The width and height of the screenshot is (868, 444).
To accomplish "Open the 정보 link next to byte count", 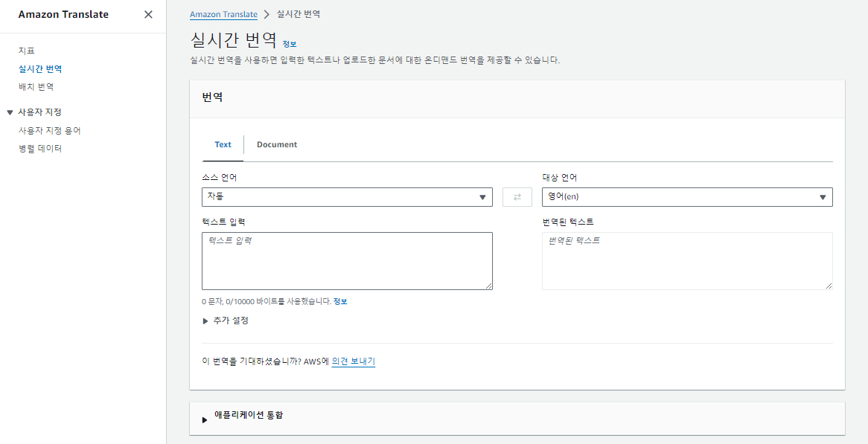I will pos(340,302).
